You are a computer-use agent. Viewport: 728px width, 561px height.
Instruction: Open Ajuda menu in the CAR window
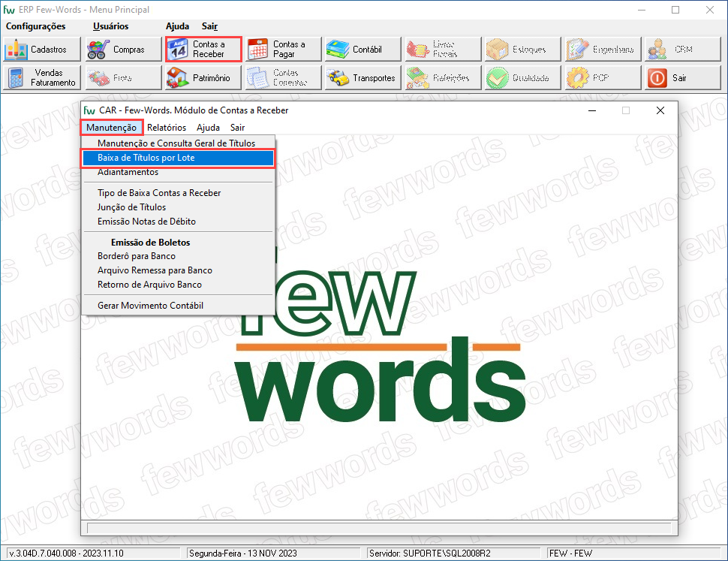tap(208, 128)
